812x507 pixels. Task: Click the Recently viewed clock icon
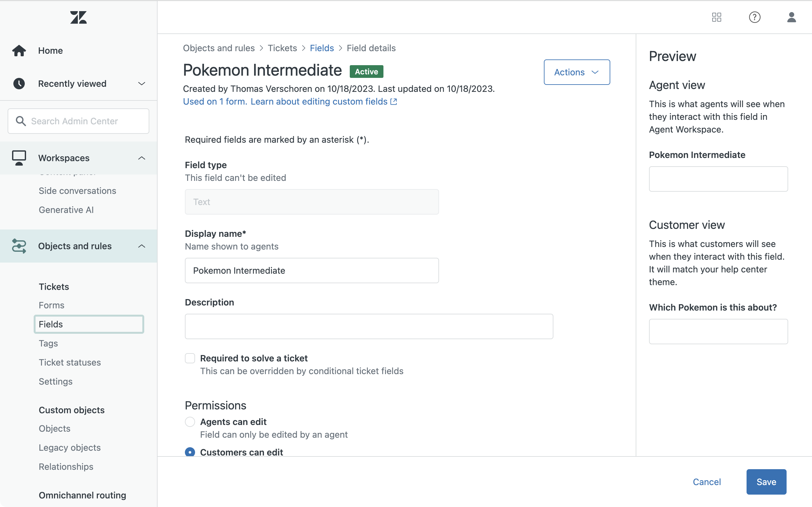pos(19,84)
